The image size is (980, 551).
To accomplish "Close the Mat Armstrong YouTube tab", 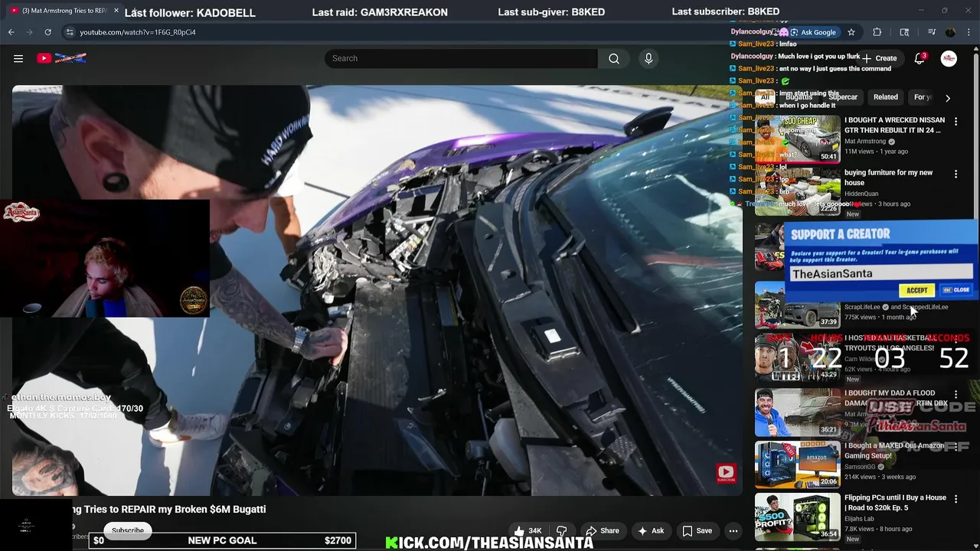I will [116, 11].
